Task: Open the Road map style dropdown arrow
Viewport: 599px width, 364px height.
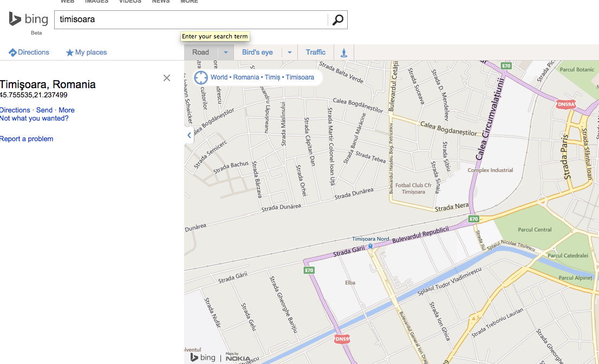Action: click(226, 52)
